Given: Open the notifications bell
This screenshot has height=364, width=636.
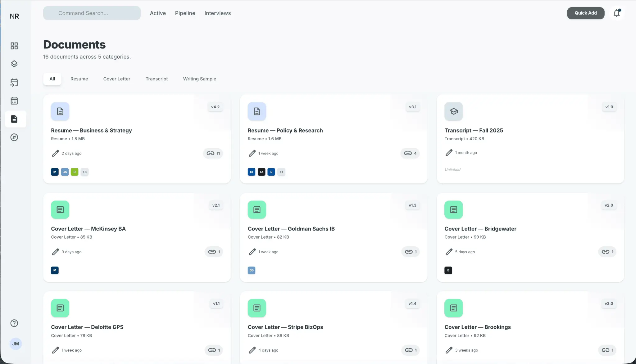Looking at the screenshot, I should pos(617,13).
